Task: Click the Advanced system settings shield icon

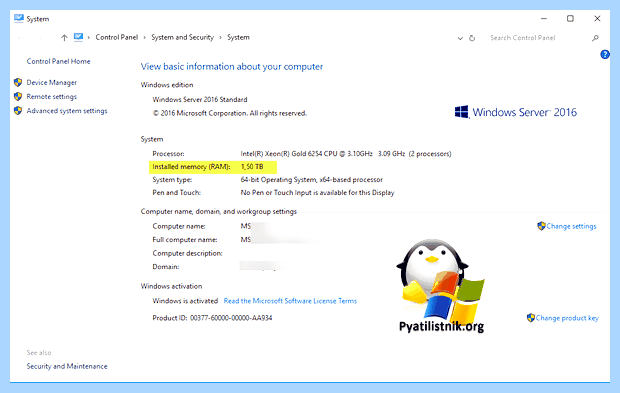Action: pos(18,111)
